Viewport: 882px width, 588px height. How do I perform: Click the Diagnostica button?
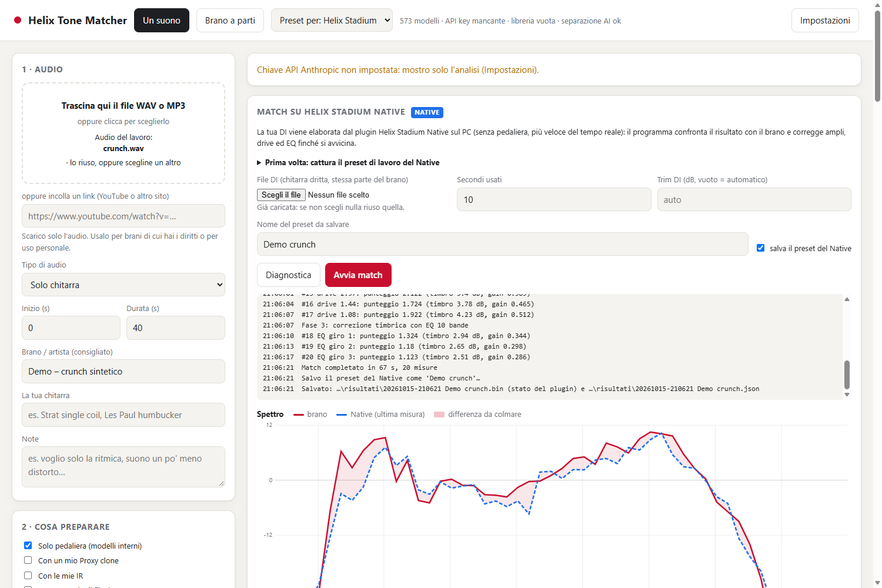pyautogui.click(x=288, y=275)
